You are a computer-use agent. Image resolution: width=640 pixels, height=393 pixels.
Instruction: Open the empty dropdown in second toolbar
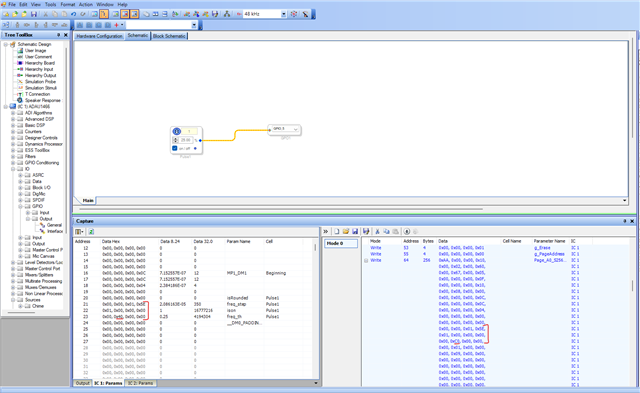point(194,25)
